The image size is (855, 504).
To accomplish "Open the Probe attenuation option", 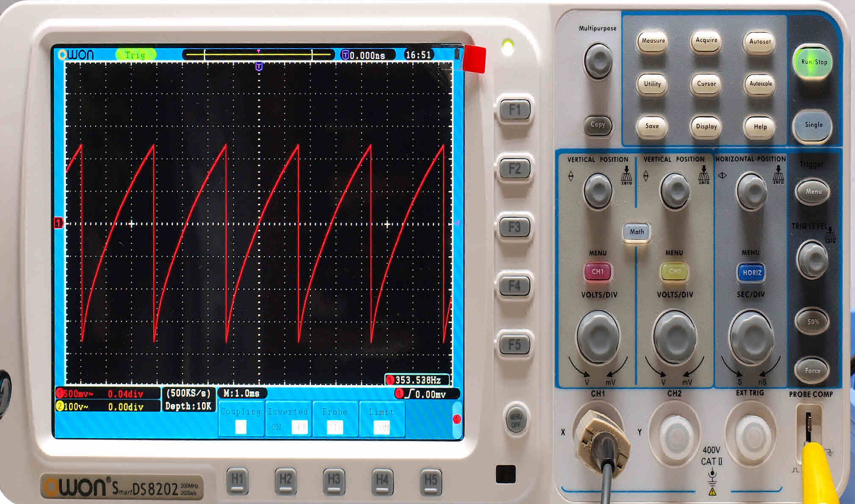I will [335, 419].
